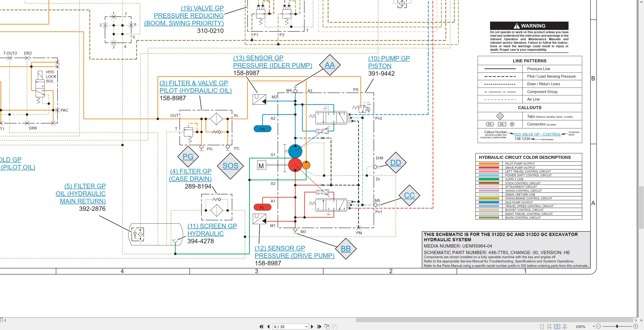Click the (52) VALVE GP - CONTROL legend link
Screen dimensions: 644x330
(537, 134)
